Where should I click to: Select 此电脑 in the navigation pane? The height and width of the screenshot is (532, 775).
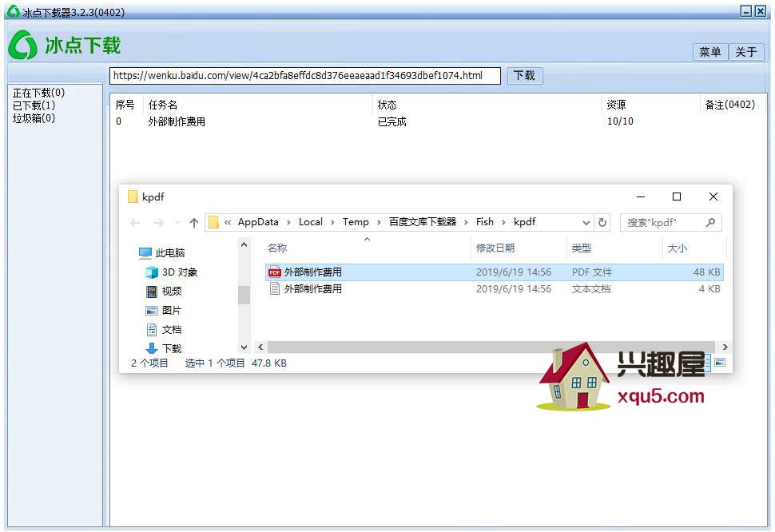(x=161, y=253)
